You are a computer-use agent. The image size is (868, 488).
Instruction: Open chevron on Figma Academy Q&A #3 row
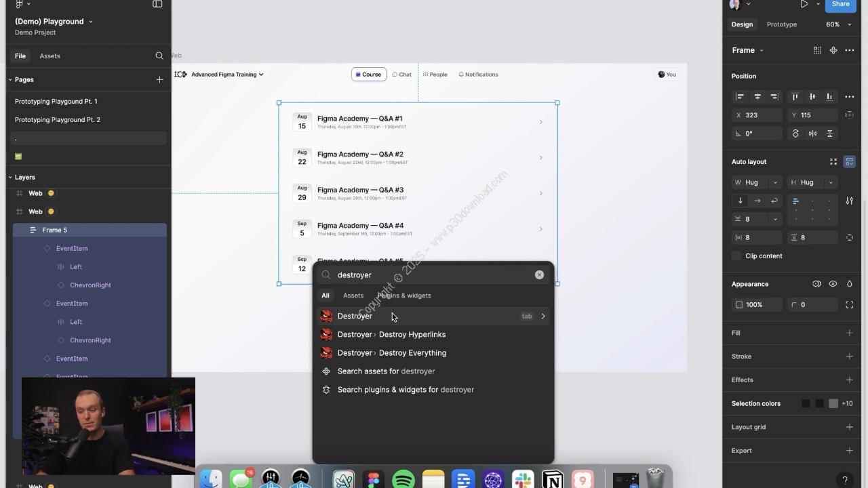[x=540, y=193]
